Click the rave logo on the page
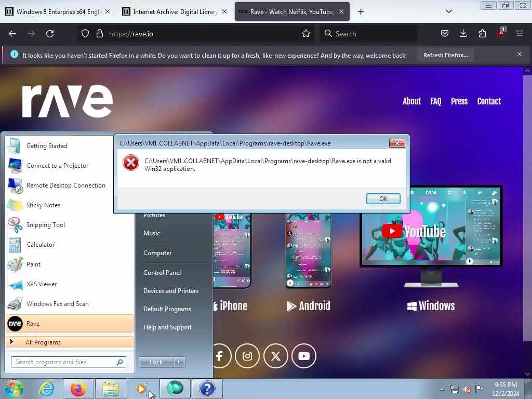This screenshot has width=532, height=399. coord(68,101)
